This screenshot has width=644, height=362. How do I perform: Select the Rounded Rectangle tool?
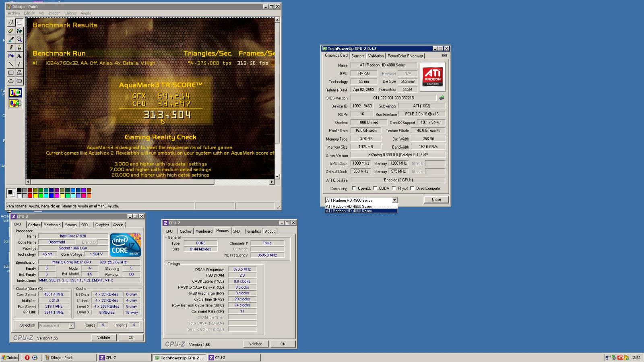[19, 81]
